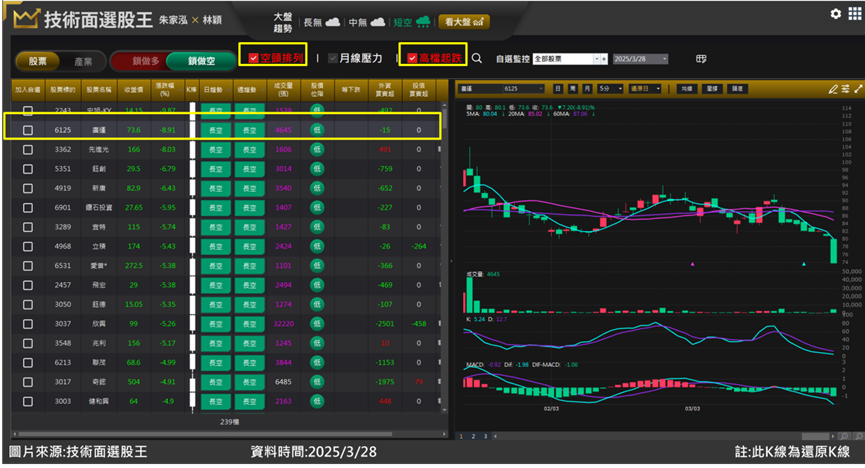865x468 pixels.
Task: Check the watchlist box for 5351 鈺創
Action: pyautogui.click(x=28, y=169)
